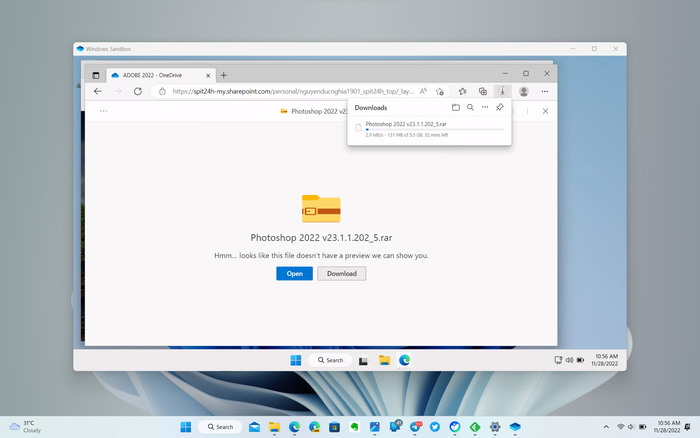Click the Edge toolbar downloads icon
This screenshot has width=700, height=438.
[502, 92]
